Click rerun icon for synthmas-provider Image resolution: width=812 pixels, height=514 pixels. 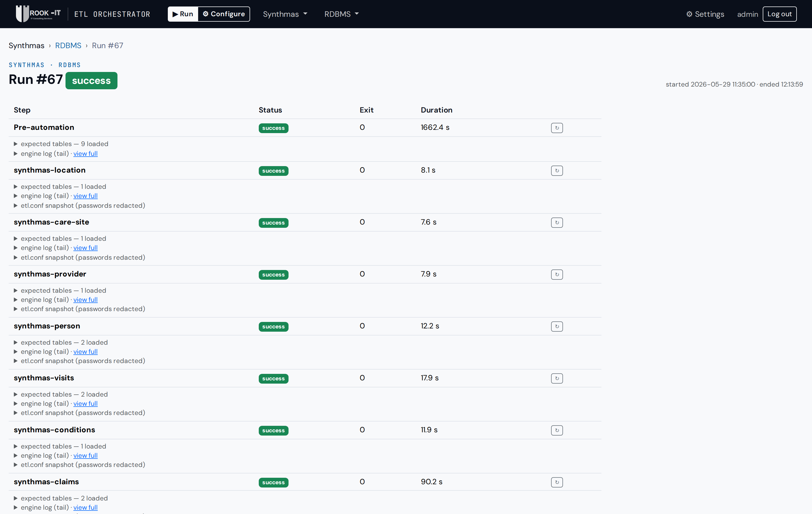point(557,274)
